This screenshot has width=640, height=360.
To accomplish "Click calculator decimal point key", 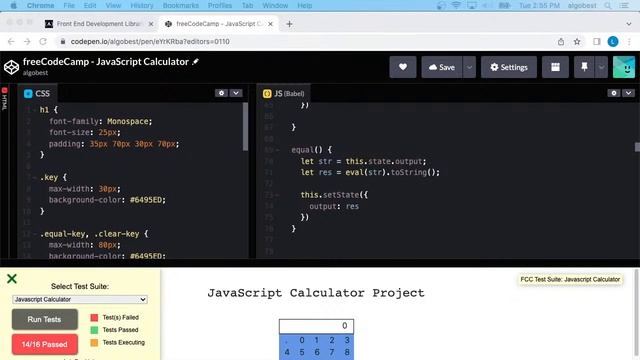I will coord(287,340).
